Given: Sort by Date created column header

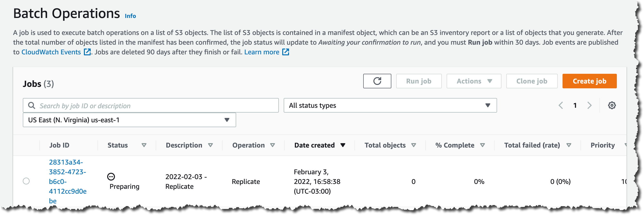Looking at the screenshot, I should point(314,145).
